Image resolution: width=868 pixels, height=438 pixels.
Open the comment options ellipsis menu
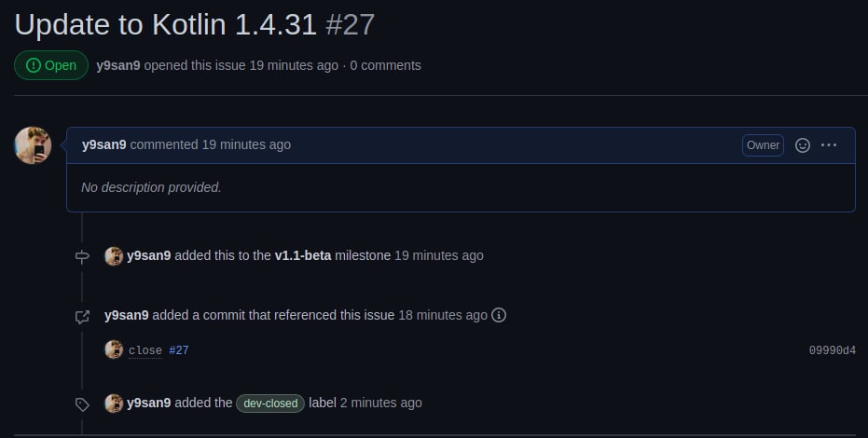[829, 145]
